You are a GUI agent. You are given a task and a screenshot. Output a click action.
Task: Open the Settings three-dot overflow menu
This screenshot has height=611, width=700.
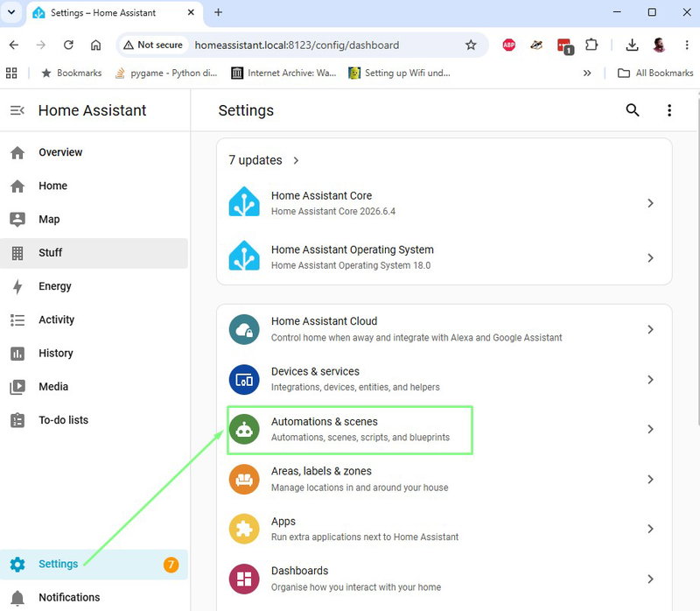tap(669, 110)
